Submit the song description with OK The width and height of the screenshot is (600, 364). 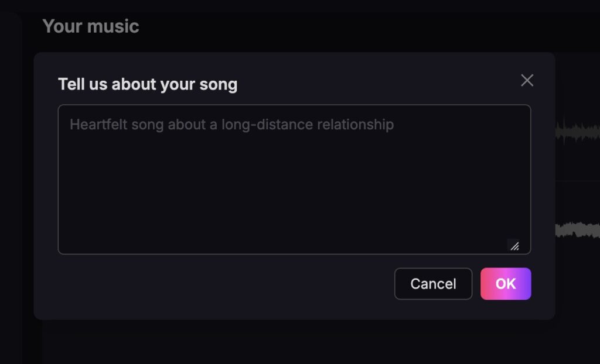(x=506, y=284)
